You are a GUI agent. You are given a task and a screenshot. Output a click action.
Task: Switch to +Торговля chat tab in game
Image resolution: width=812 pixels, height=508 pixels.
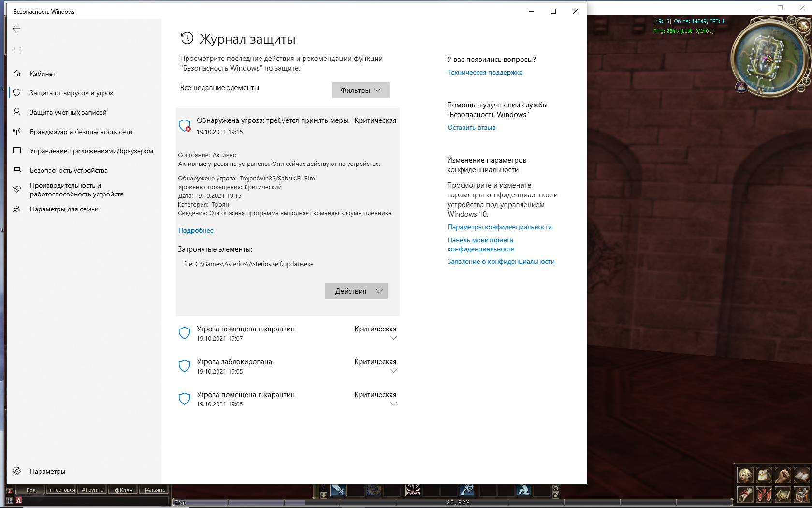[x=61, y=490]
